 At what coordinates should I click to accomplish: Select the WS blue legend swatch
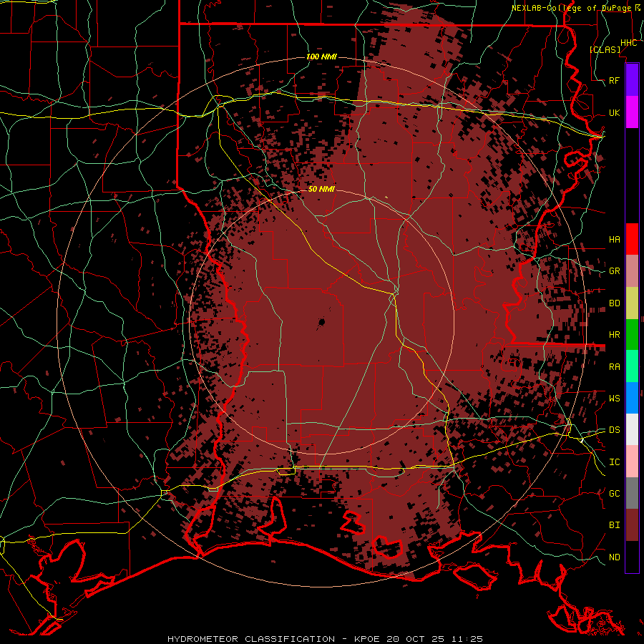coord(632,398)
